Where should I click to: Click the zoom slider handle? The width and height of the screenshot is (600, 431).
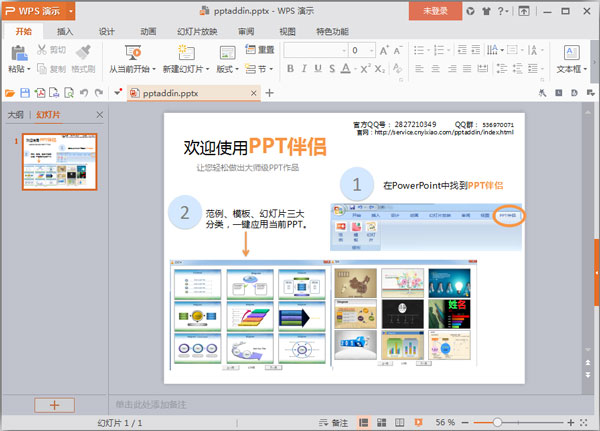click(x=497, y=423)
